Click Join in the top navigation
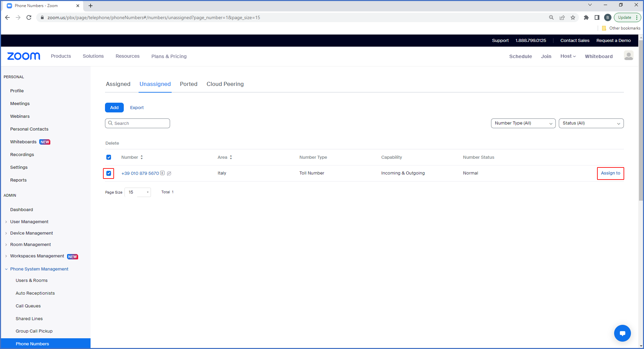The image size is (644, 349). coord(546,56)
